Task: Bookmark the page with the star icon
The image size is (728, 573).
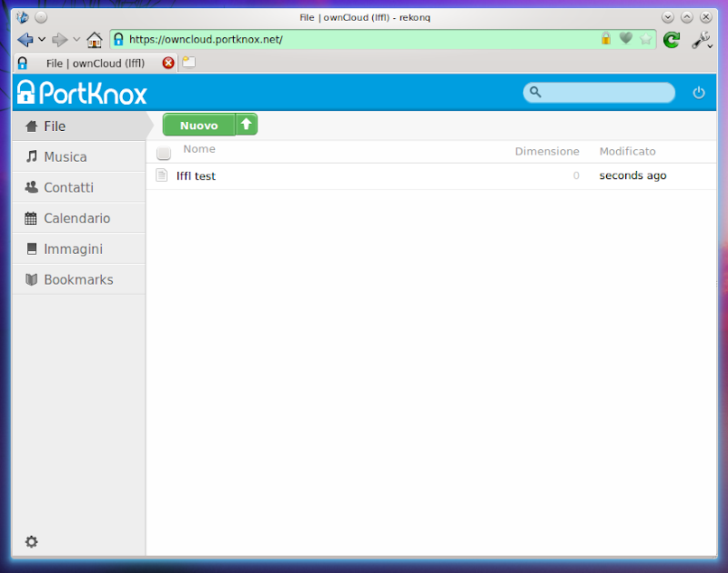Action: coord(646,39)
